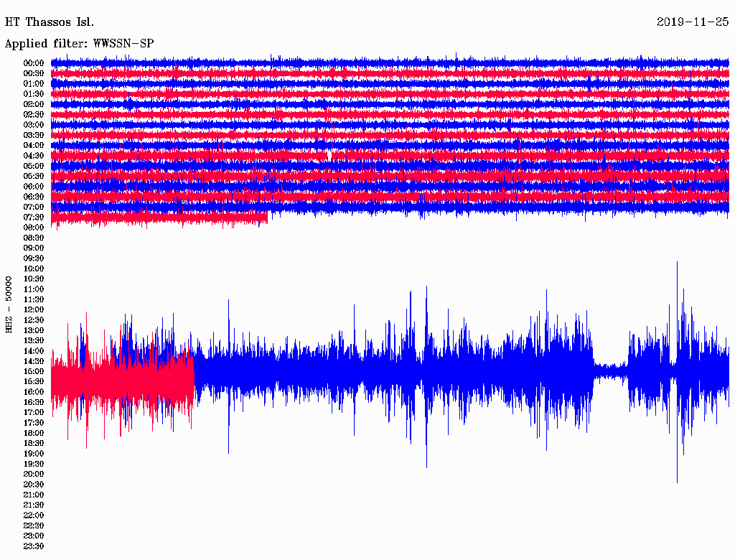Click the 09:00 time label
This screenshot has width=735, height=560.
click(34, 248)
